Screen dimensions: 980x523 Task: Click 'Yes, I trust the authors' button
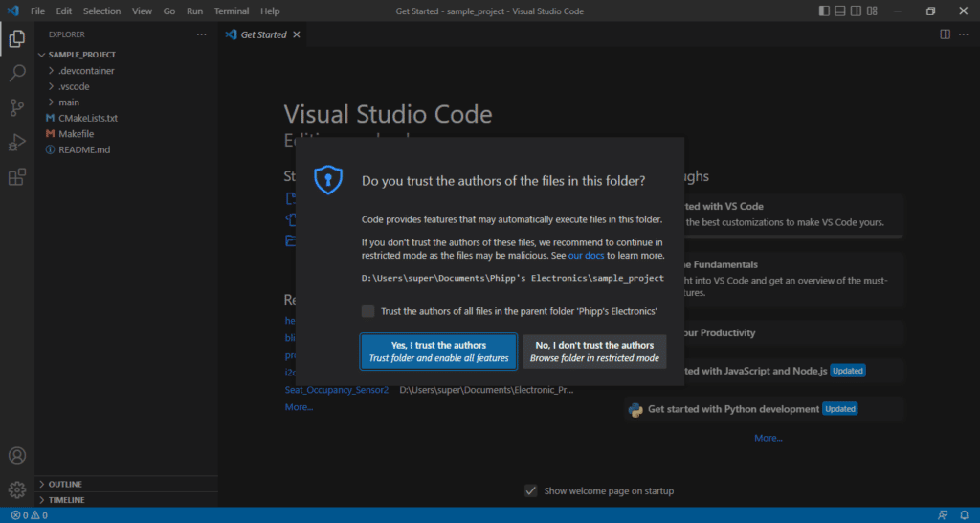[438, 352]
